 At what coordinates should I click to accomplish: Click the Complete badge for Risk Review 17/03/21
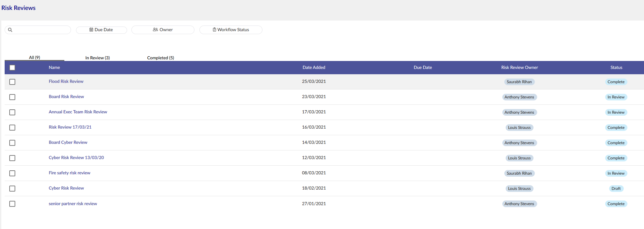616,128
